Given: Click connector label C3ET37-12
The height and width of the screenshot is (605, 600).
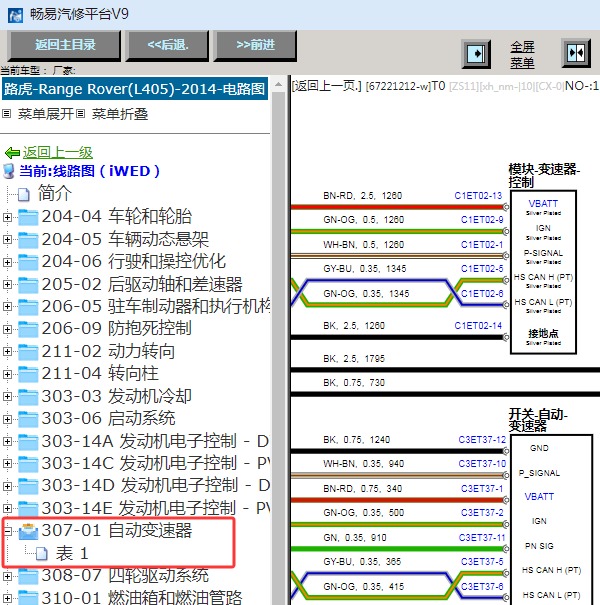Looking at the screenshot, I should [482, 440].
